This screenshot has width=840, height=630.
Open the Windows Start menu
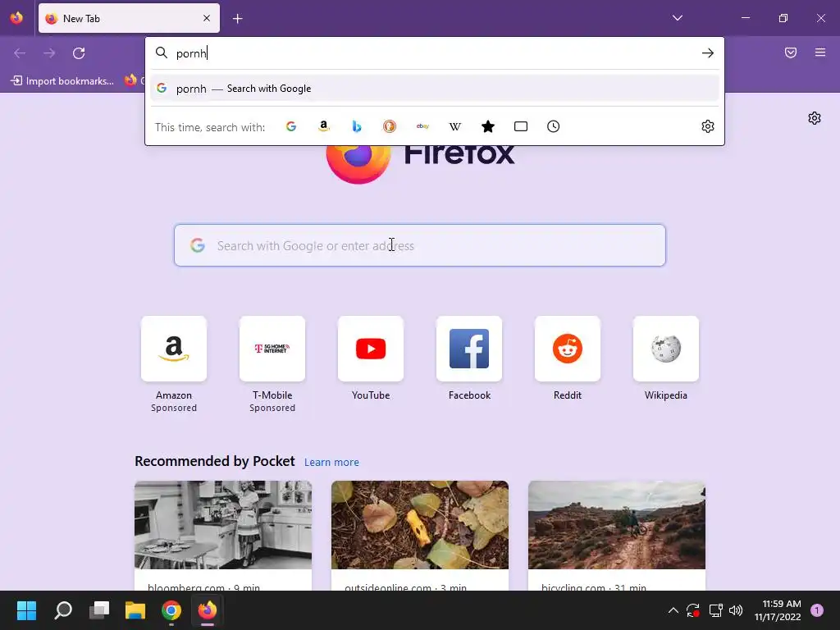tap(26, 610)
